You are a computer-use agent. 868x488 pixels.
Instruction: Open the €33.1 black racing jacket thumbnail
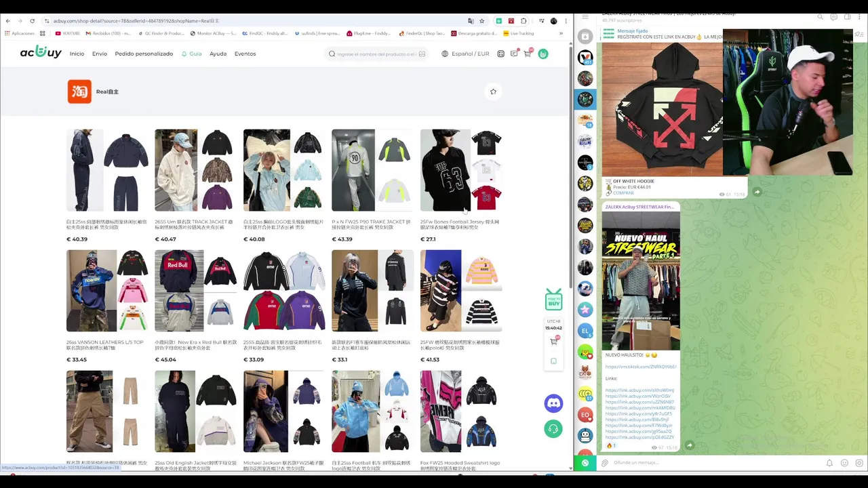372,291
